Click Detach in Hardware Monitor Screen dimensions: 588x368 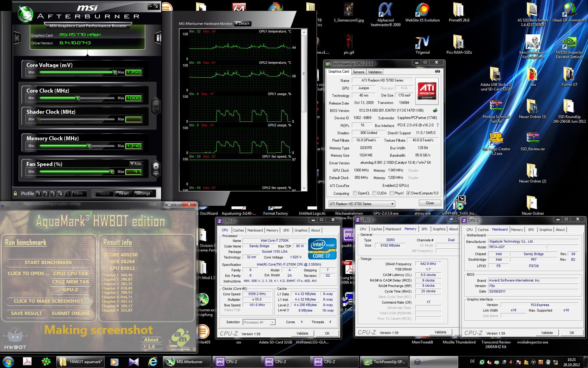243,24
